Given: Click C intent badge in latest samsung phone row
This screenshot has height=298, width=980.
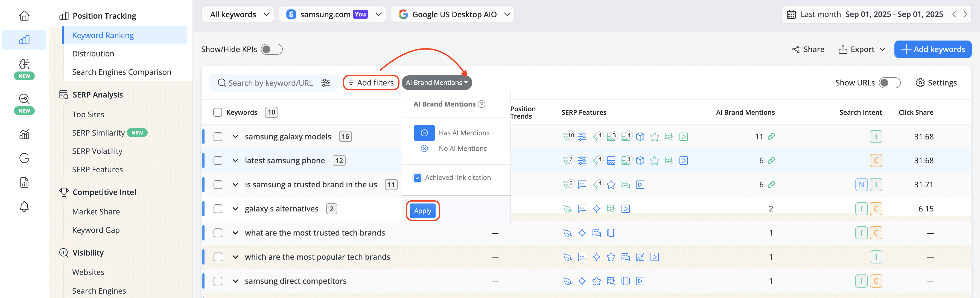Looking at the screenshot, I should [876, 161].
